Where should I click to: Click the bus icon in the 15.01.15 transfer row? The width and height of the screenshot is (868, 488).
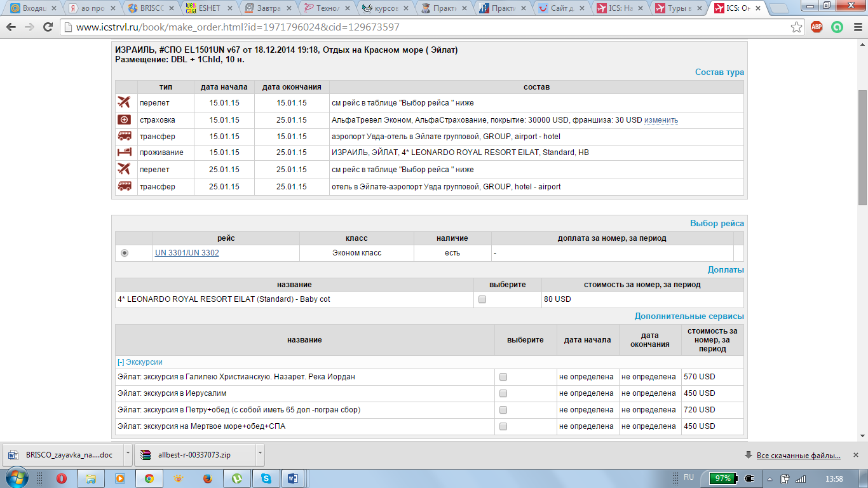coord(125,136)
